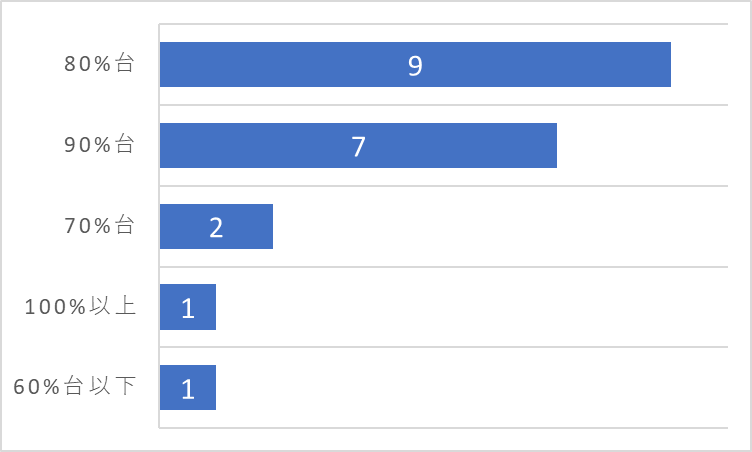Click gridline between 90%台 and 70%台
Screen dimensions: 752x452
pos(444,186)
